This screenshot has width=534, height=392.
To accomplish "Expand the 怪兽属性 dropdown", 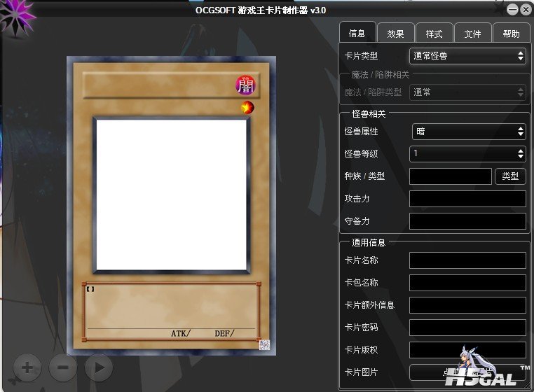I will pyautogui.click(x=468, y=131).
